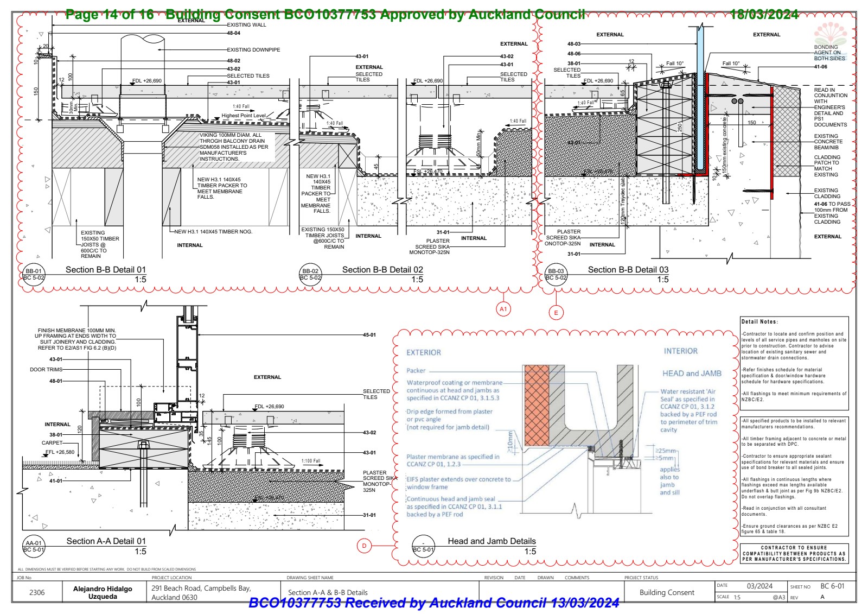Click the job number 2306 cell
868x614 pixels.
click(x=37, y=592)
